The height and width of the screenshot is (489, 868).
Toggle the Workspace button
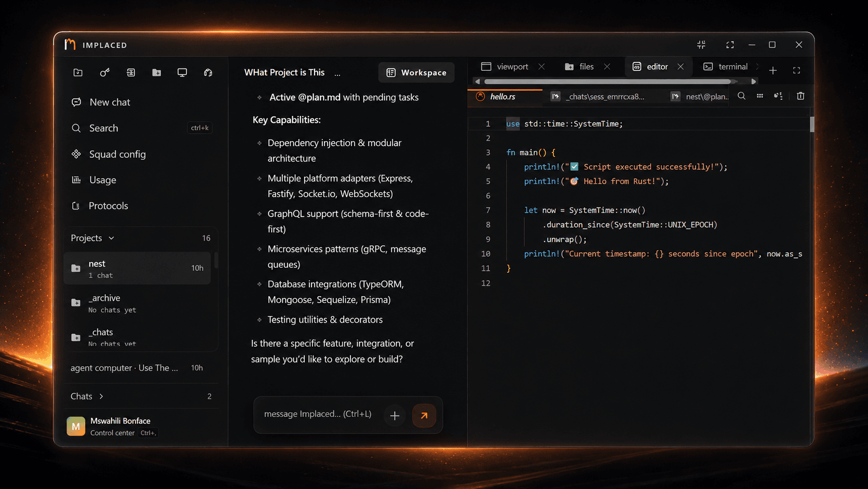416,73
